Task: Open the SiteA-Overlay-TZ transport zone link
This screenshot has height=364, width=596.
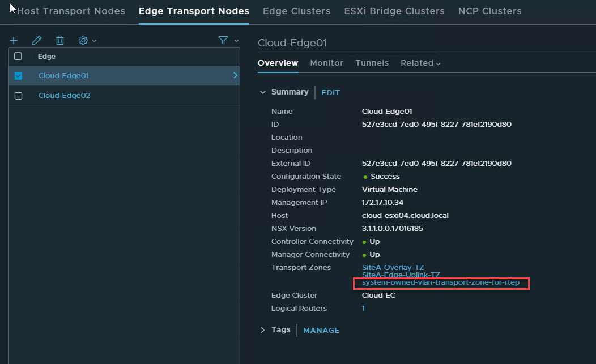Action: tap(393, 267)
